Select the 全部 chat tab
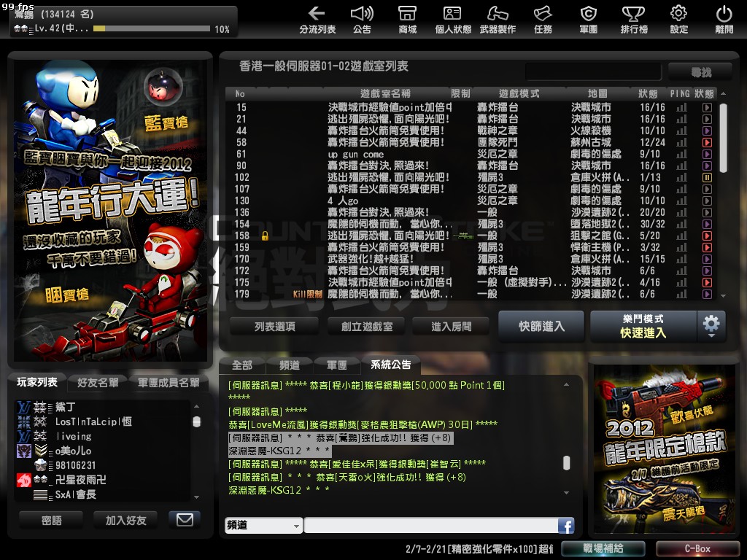The width and height of the screenshot is (747, 560). pos(241,365)
